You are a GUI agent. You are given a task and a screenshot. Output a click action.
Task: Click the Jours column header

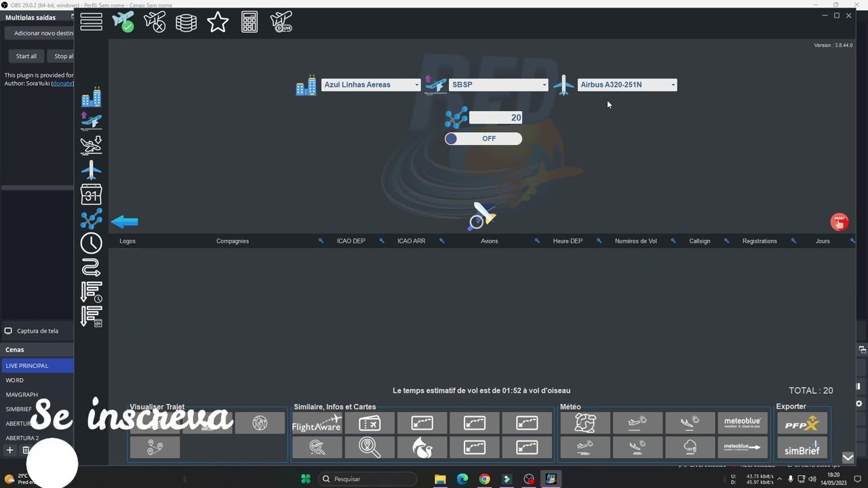[823, 241]
